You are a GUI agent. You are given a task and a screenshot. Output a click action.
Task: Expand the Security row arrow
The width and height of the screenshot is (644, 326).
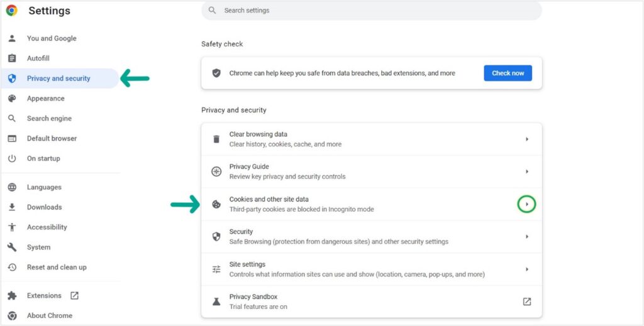527,237
